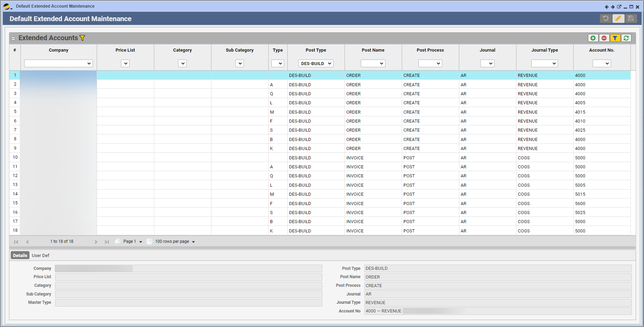Select row 7 account number 4025
This screenshot has height=327, width=644.
tap(580, 130)
